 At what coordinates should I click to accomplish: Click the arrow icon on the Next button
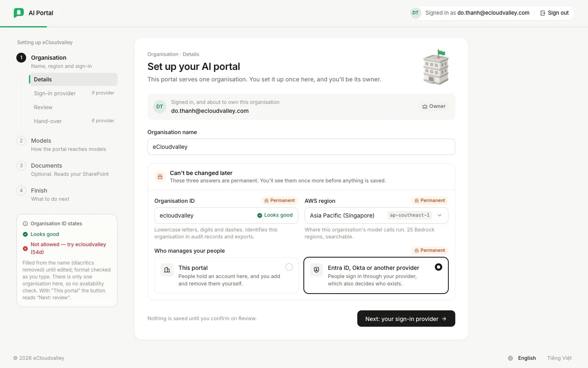[x=444, y=319]
